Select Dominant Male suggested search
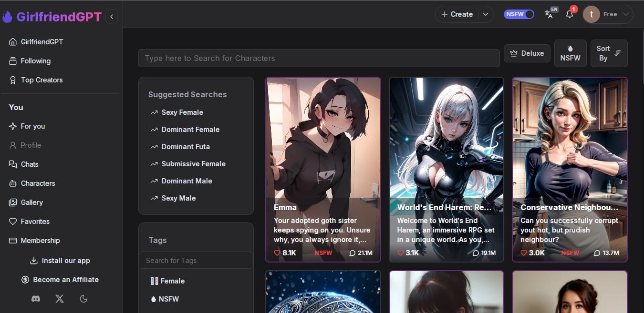 coord(181,181)
